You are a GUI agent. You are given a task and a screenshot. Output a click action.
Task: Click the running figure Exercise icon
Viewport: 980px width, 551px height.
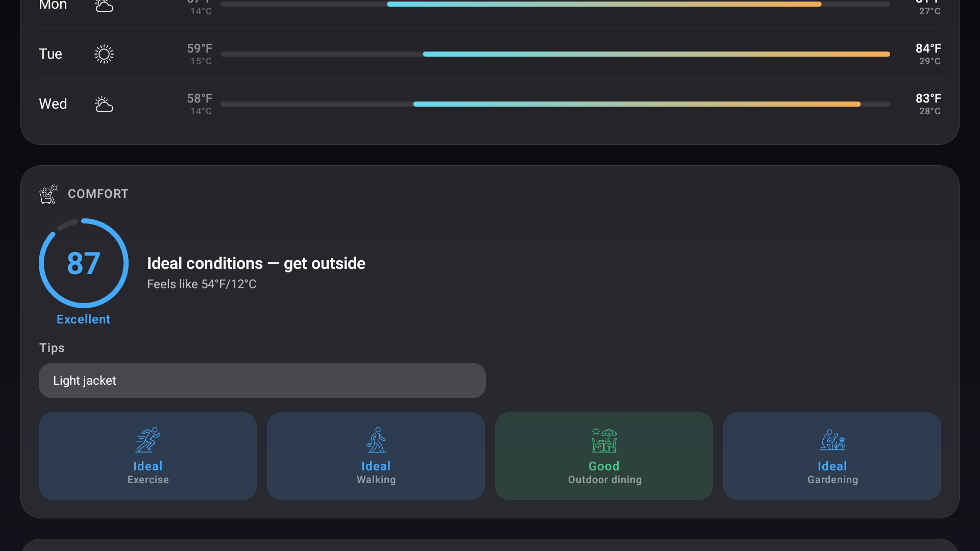click(x=148, y=440)
